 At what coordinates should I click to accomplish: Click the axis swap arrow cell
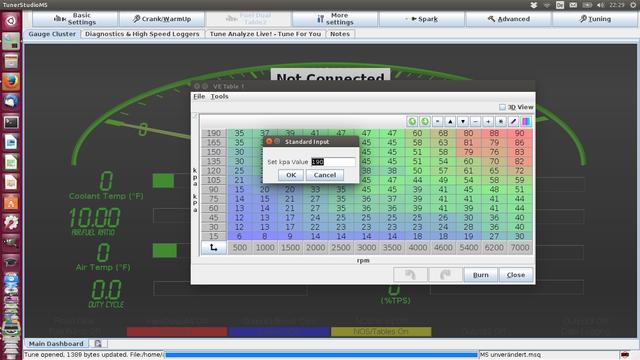213,247
